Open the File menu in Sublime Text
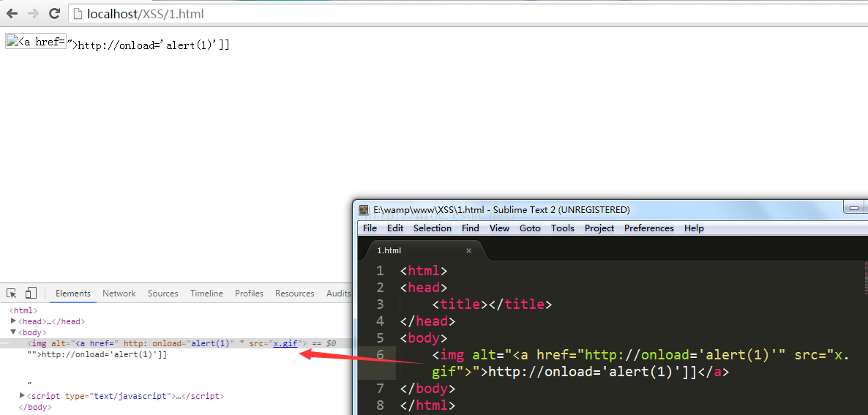This screenshot has height=415, width=868. click(x=370, y=228)
